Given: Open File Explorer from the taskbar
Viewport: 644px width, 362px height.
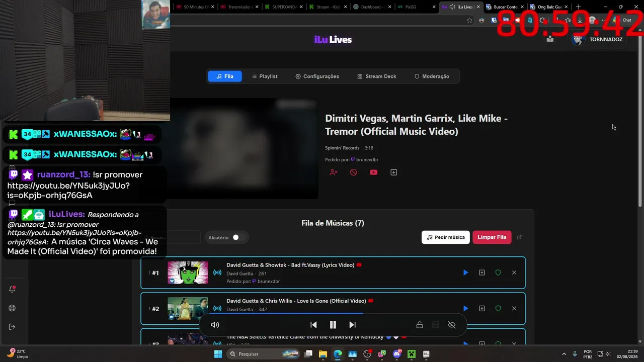Looking at the screenshot, I should (323, 354).
